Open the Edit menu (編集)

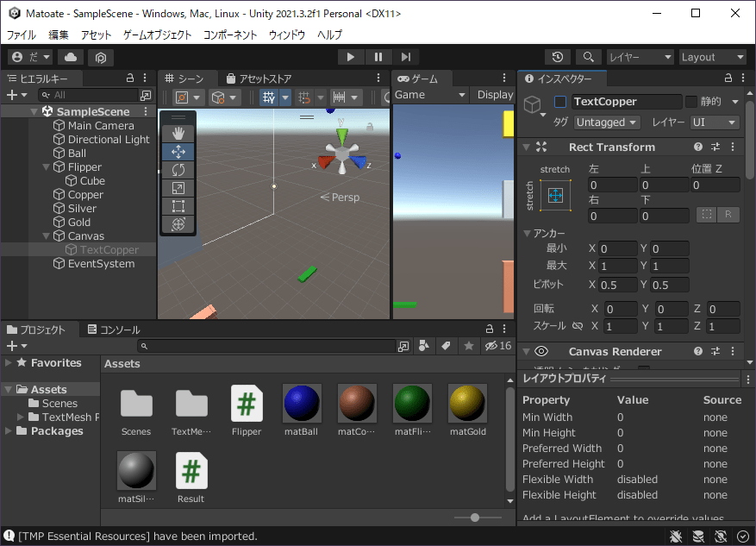coord(59,35)
